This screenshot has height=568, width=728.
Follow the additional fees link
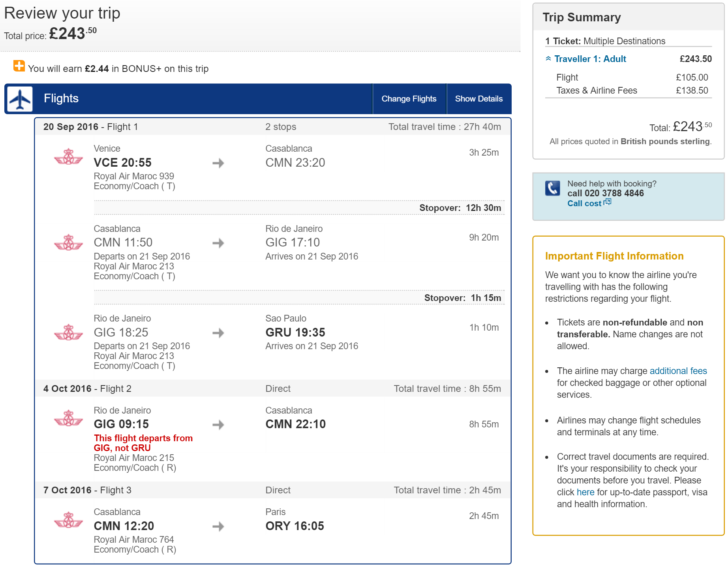pos(678,371)
